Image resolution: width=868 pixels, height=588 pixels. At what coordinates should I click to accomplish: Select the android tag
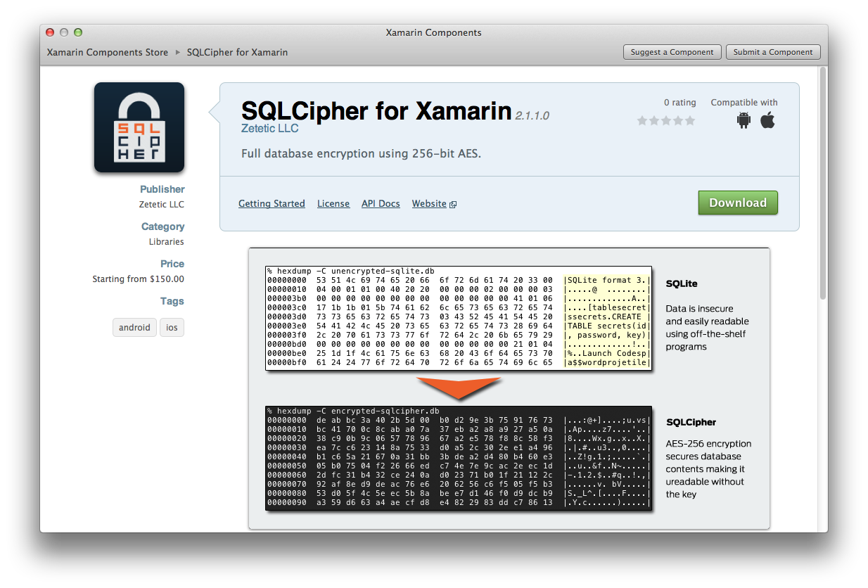click(x=134, y=328)
